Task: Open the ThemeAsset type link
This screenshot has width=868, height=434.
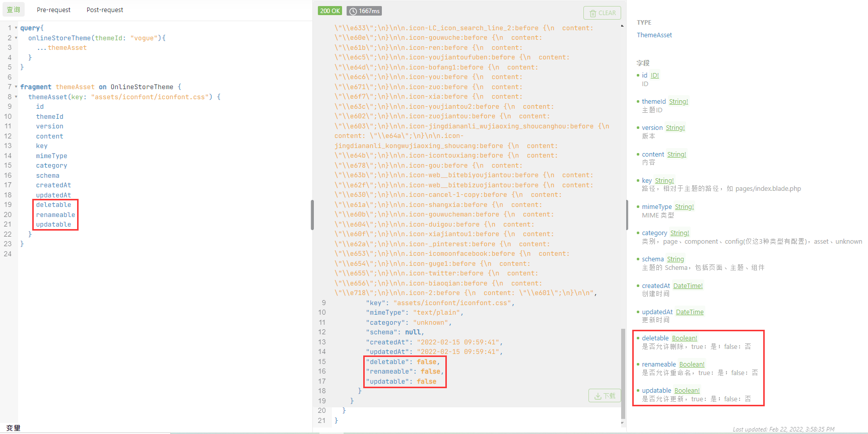Action: coord(654,35)
